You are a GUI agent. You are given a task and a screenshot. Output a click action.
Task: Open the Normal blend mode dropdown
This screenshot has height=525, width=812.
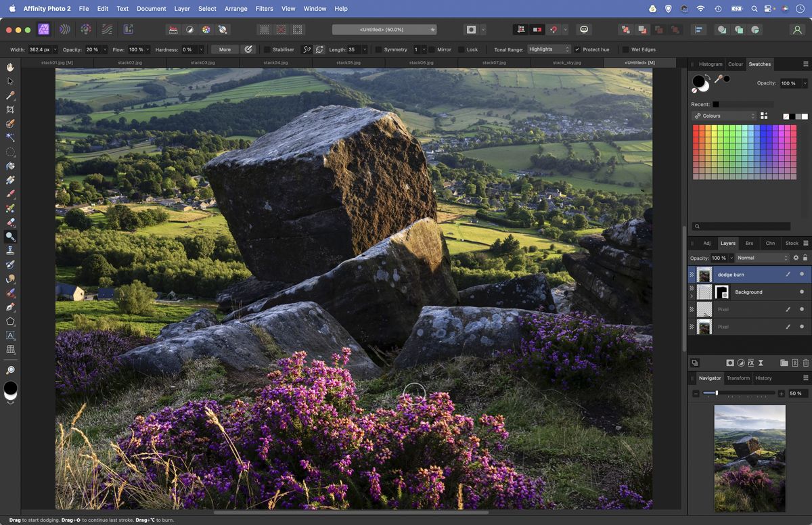[763, 258]
